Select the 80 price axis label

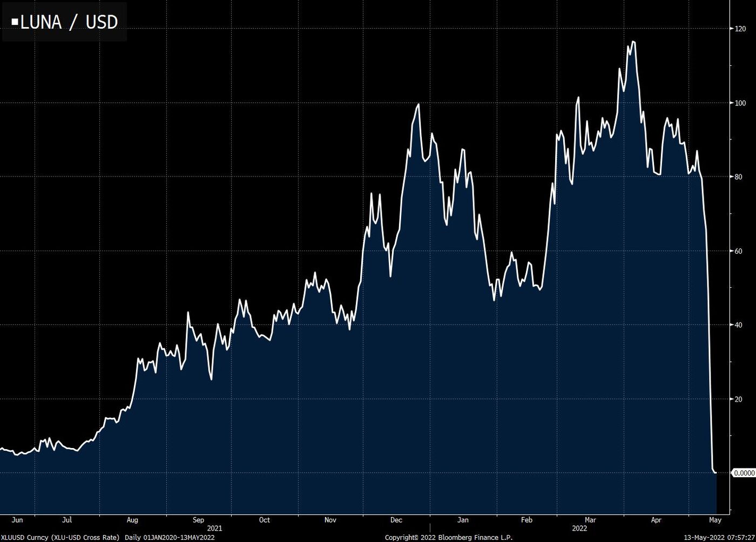click(738, 177)
